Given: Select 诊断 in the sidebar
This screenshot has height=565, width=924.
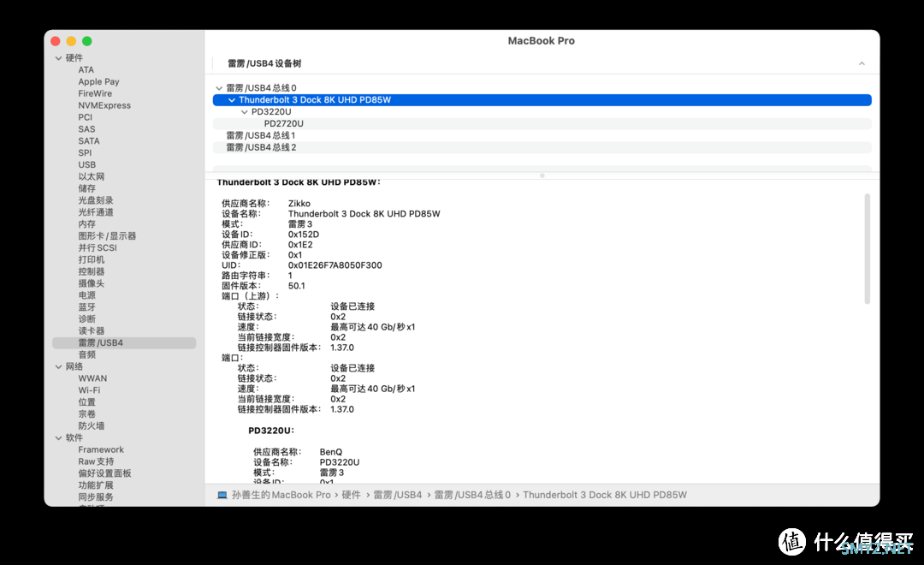Looking at the screenshot, I should (x=86, y=319).
